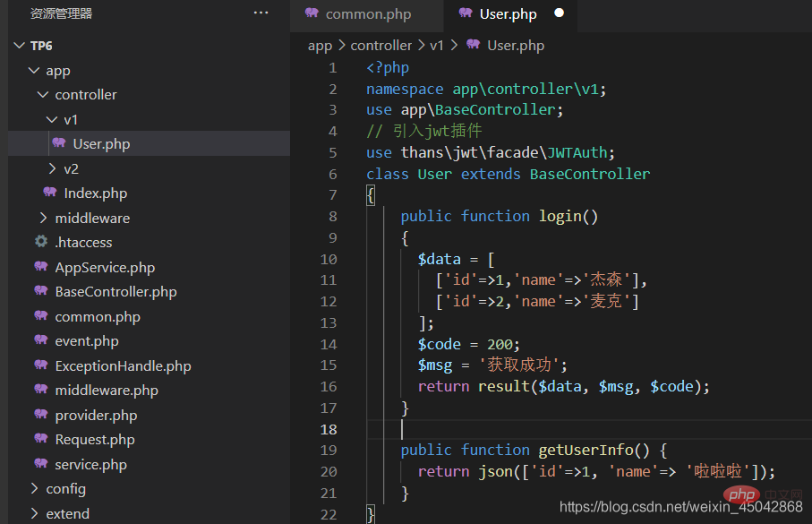Open provider.php from the explorer

pos(97,415)
